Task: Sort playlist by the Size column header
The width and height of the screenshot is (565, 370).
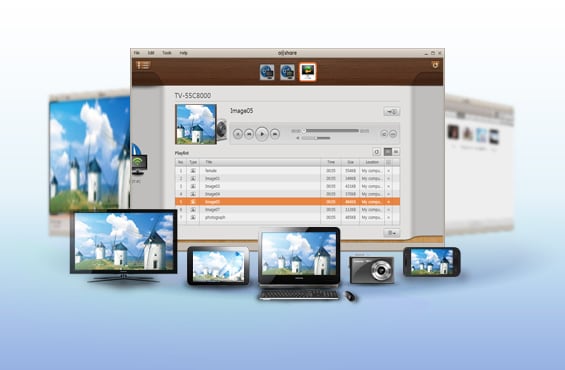Action: [350, 162]
